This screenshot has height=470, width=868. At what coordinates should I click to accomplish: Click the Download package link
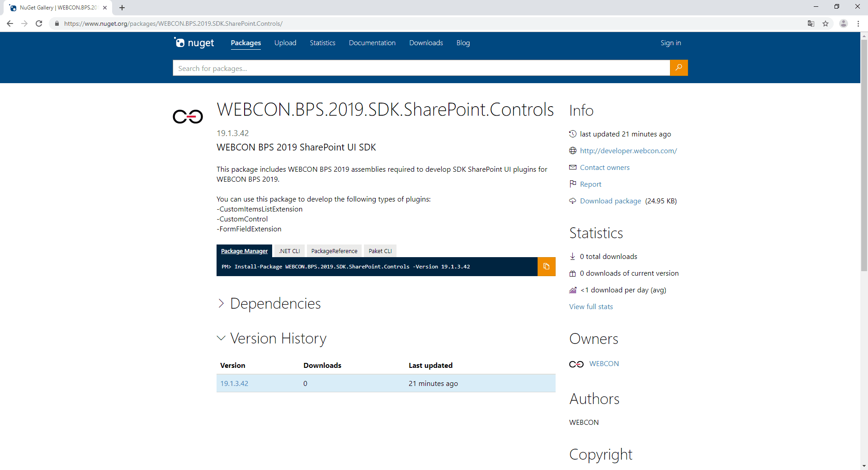pyautogui.click(x=610, y=201)
